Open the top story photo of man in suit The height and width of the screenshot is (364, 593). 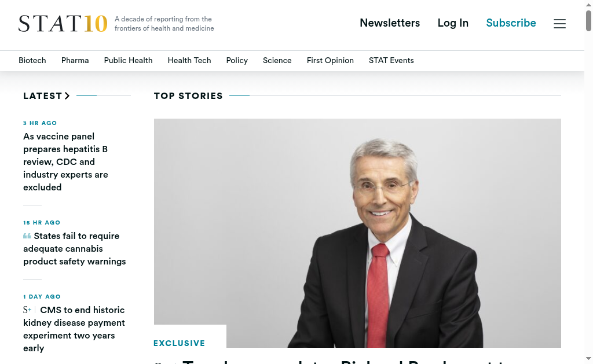pos(357,233)
